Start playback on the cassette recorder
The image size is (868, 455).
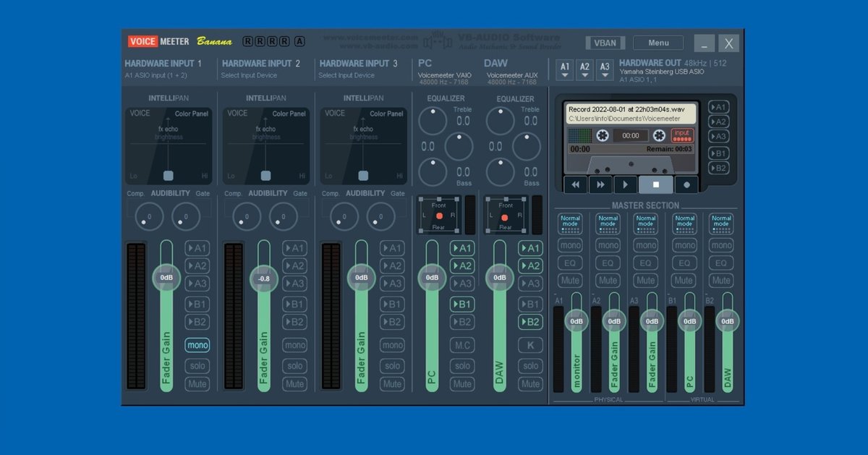[x=625, y=184]
